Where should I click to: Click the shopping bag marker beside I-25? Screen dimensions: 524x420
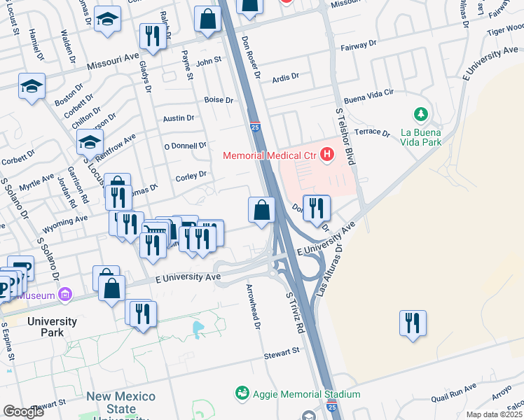click(x=261, y=211)
